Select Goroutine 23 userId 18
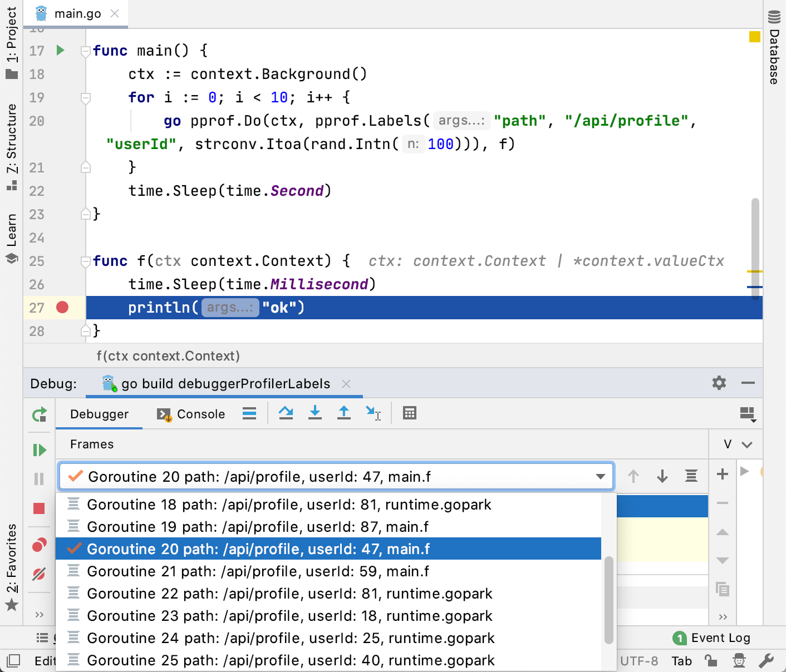 tap(328, 616)
